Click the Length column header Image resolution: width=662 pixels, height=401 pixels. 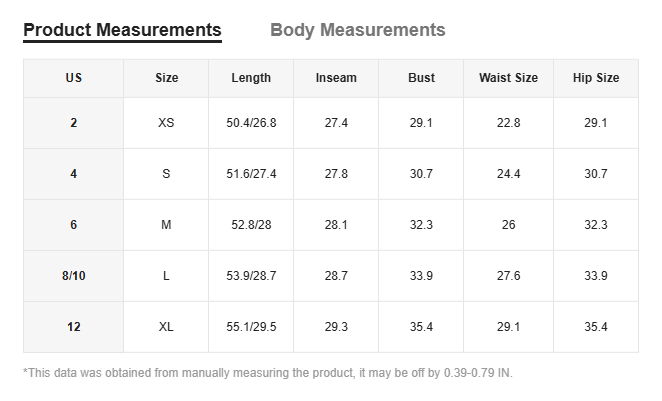point(251,78)
